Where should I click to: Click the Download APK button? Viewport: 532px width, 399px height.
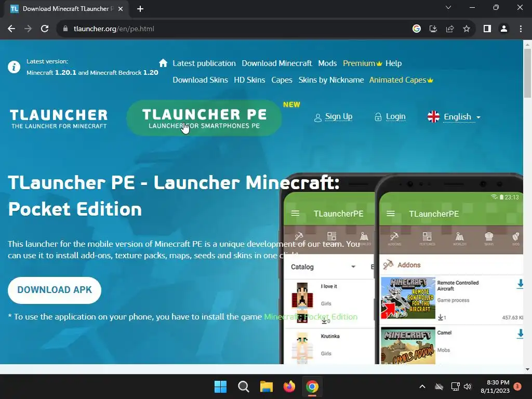click(54, 290)
